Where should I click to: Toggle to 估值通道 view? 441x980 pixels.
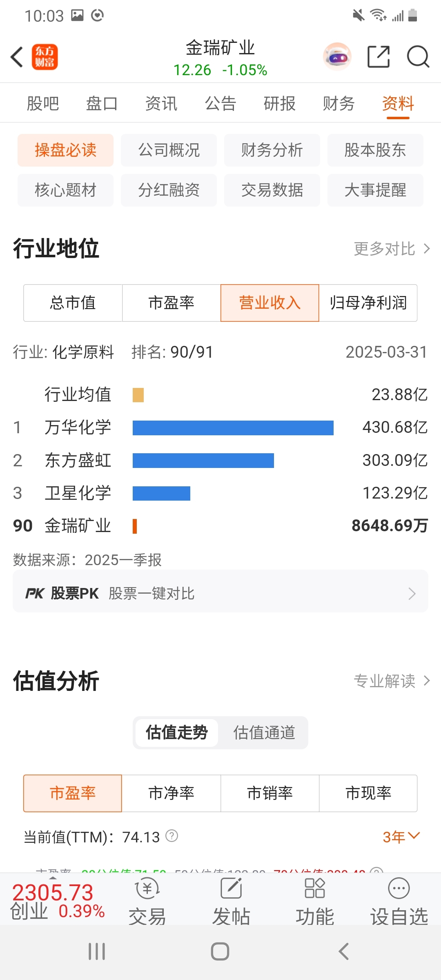pyautogui.click(x=264, y=733)
